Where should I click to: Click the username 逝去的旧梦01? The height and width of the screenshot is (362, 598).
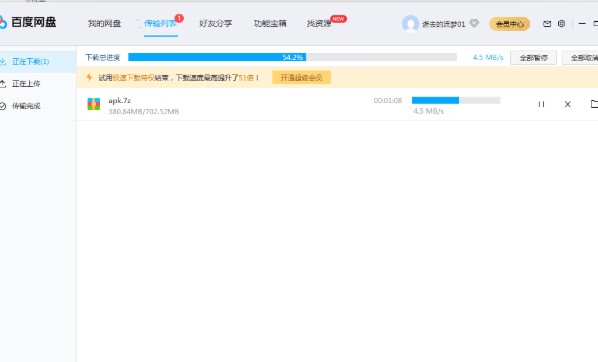[444, 24]
